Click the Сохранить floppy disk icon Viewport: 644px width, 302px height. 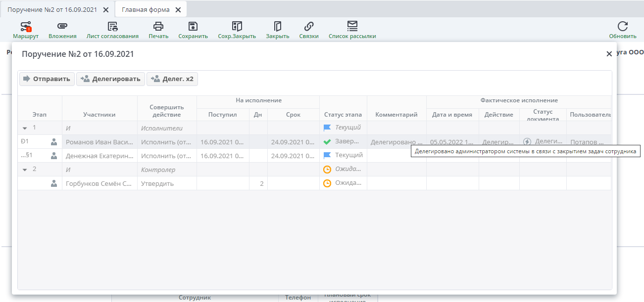(193, 27)
